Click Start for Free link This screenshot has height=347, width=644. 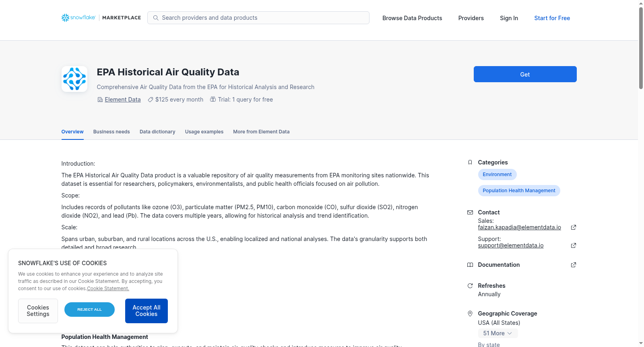[552, 18]
